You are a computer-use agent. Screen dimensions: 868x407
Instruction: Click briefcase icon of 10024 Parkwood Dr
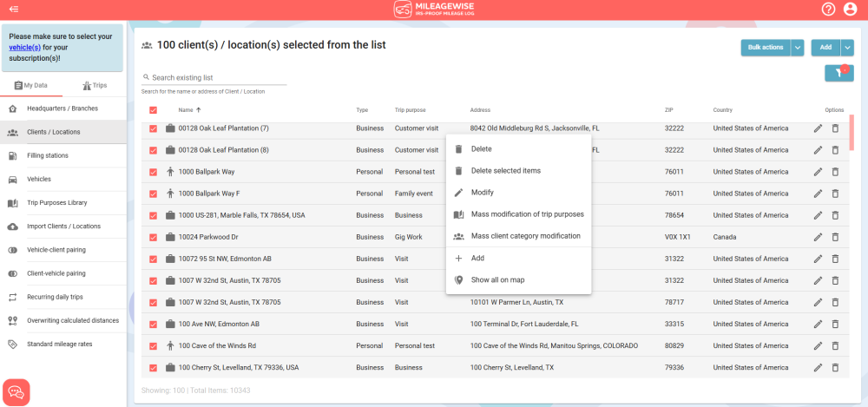click(x=170, y=237)
